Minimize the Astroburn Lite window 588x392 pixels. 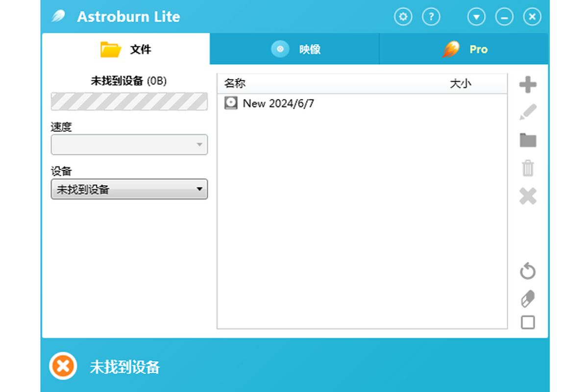504,17
